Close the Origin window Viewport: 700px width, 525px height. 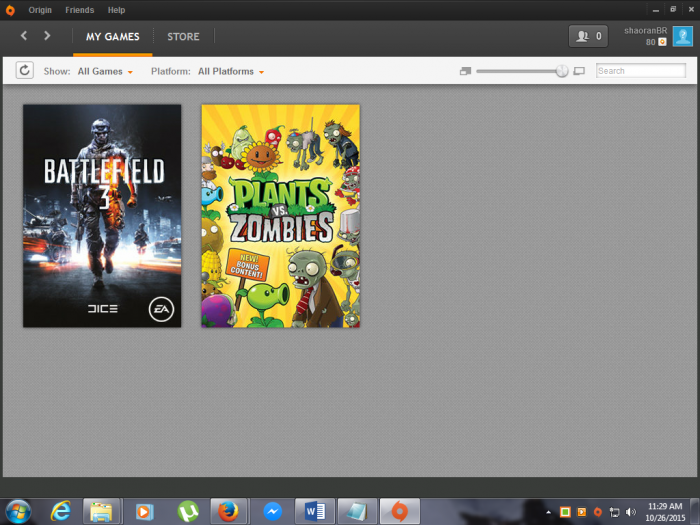(x=691, y=9)
